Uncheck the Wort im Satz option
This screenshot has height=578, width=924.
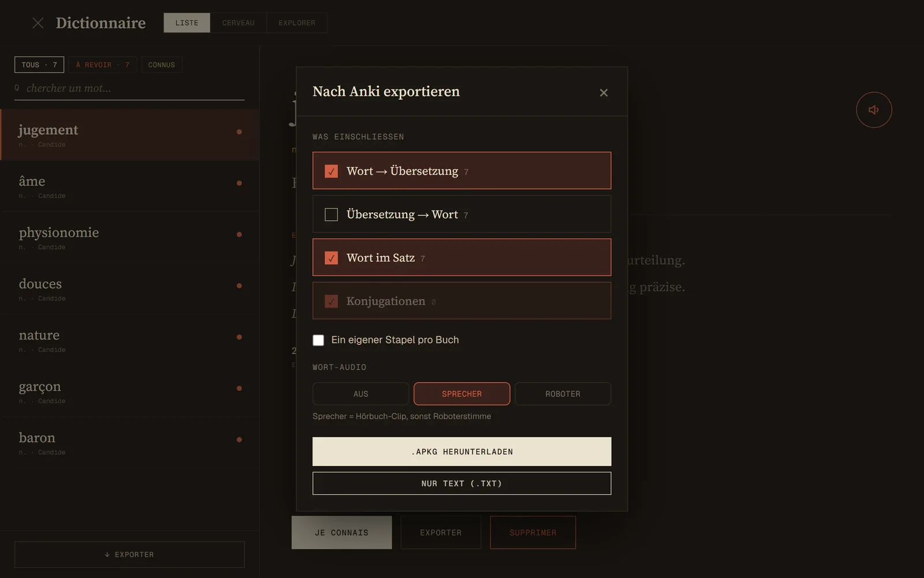(x=331, y=258)
